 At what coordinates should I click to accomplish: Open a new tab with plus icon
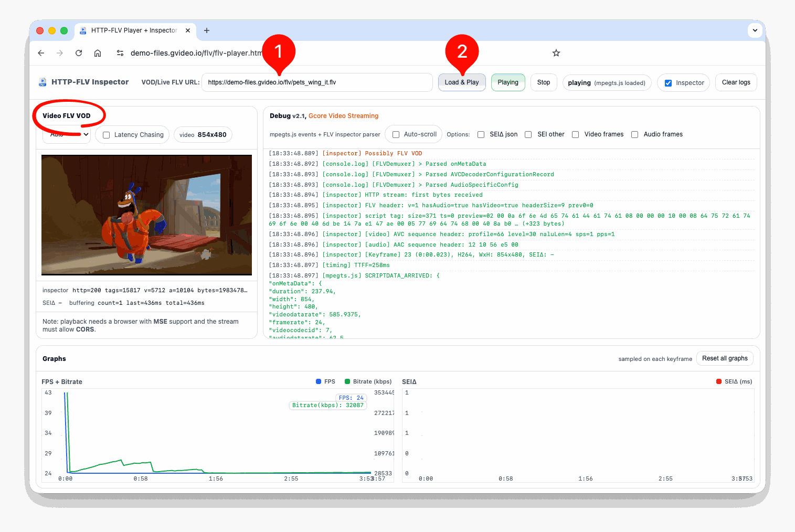207,30
